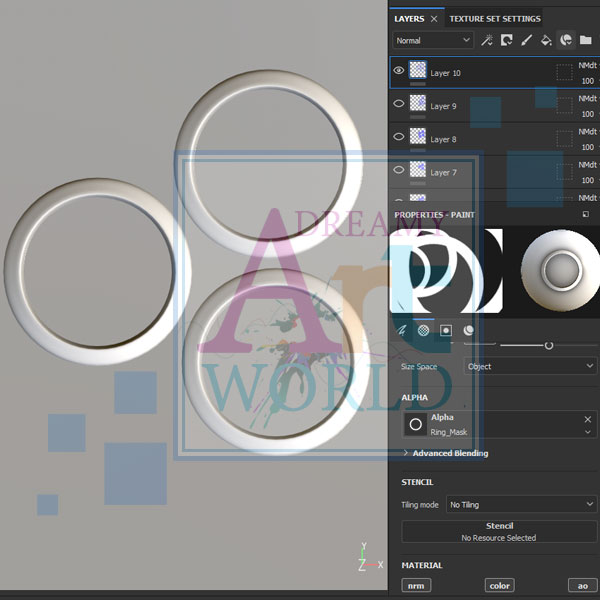Hide Layer 10 using its eye icon
600x600 pixels.
(x=399, y=71)
